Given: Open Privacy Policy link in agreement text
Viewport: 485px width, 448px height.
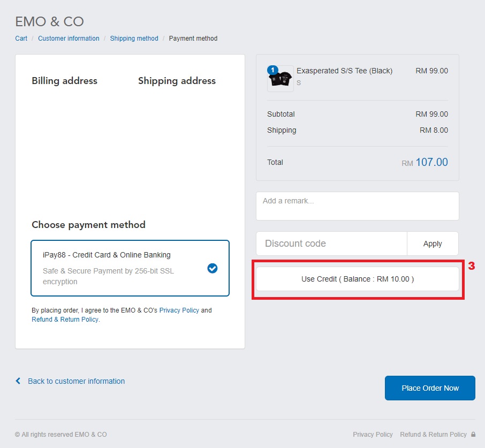Looking at the screenshot, I should click(x=179, y=310).
